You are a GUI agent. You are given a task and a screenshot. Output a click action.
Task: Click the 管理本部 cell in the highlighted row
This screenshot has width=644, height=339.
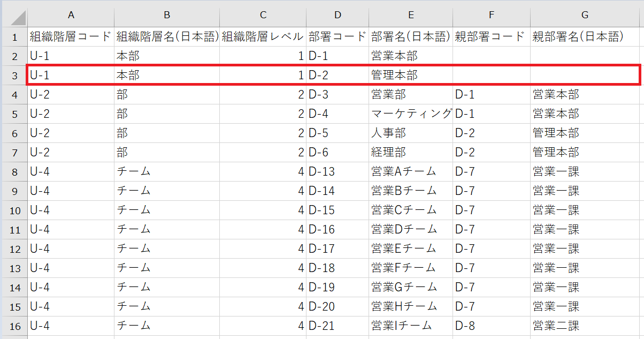click(410, 76)
